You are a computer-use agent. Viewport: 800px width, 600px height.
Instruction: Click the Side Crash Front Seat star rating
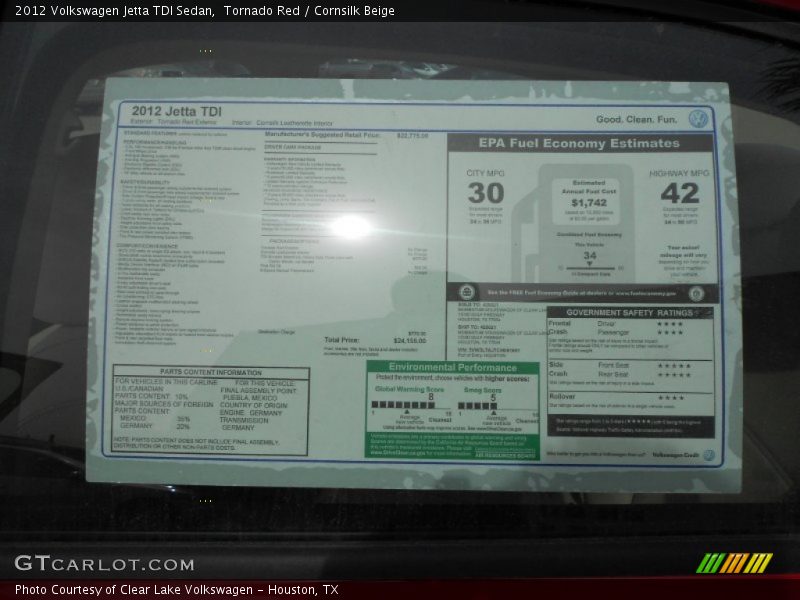coord(673,365)
